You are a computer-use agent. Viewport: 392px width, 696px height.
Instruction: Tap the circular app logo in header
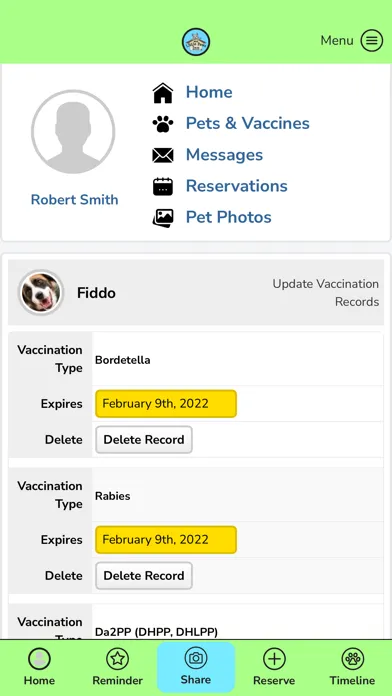click(196, 42)
